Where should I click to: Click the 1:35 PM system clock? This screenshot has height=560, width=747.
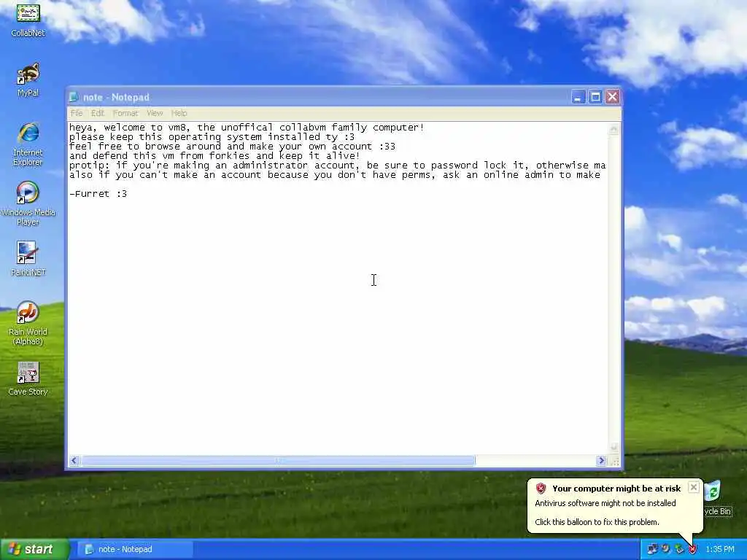(720, 549)
